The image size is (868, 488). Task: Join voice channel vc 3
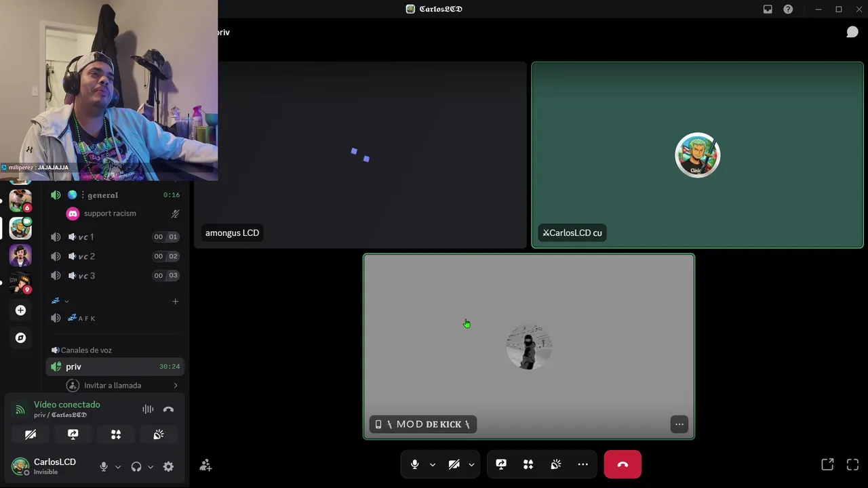[115, 276]
